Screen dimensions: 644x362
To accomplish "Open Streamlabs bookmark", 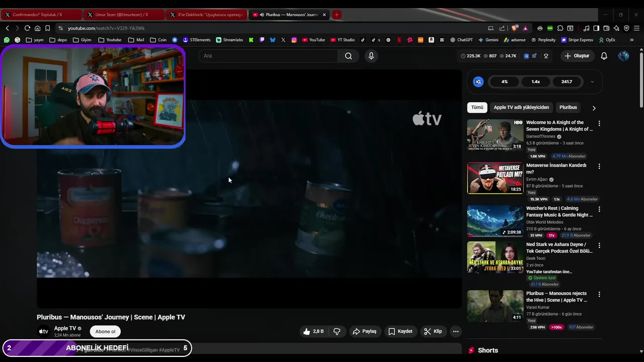I will pyautogui.click(x=229, y=40).
